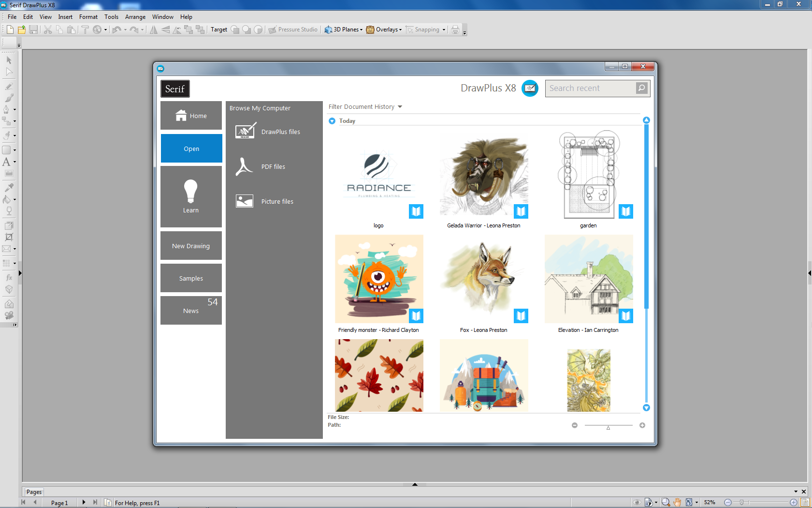Viewport: 812px width, 508px height.
Task: Click the Samples button
Action: tap(191, 278)
